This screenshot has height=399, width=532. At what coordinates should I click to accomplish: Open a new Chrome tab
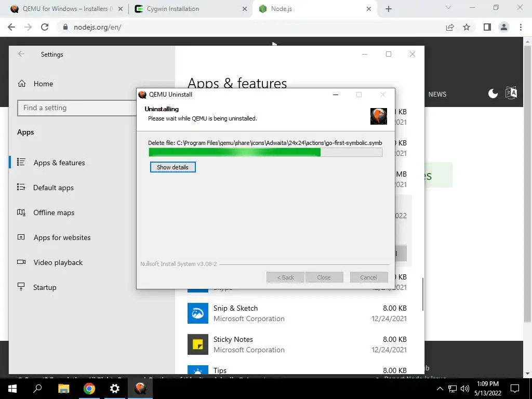tap(389, 9)
